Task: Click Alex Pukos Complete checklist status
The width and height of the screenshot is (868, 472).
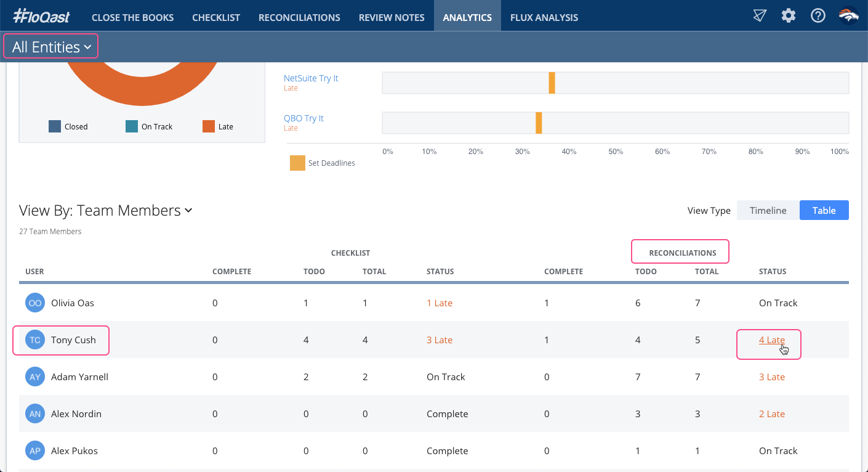Action: 448,451
